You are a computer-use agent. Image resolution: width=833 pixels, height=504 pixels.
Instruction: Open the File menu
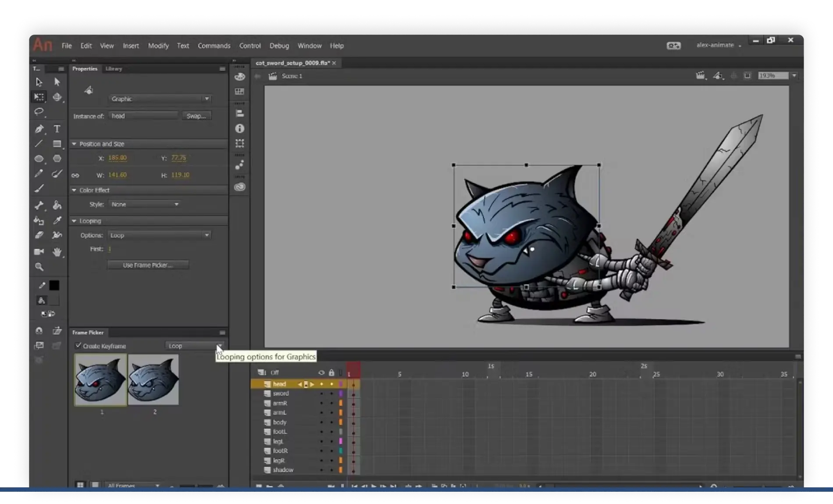click(x=67, y=46)
